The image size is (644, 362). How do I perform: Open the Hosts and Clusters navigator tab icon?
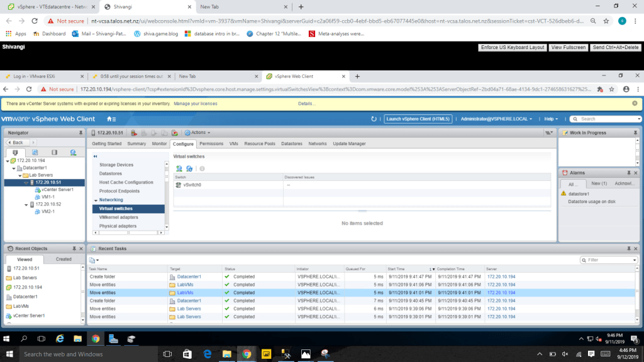tap(15, 152)
